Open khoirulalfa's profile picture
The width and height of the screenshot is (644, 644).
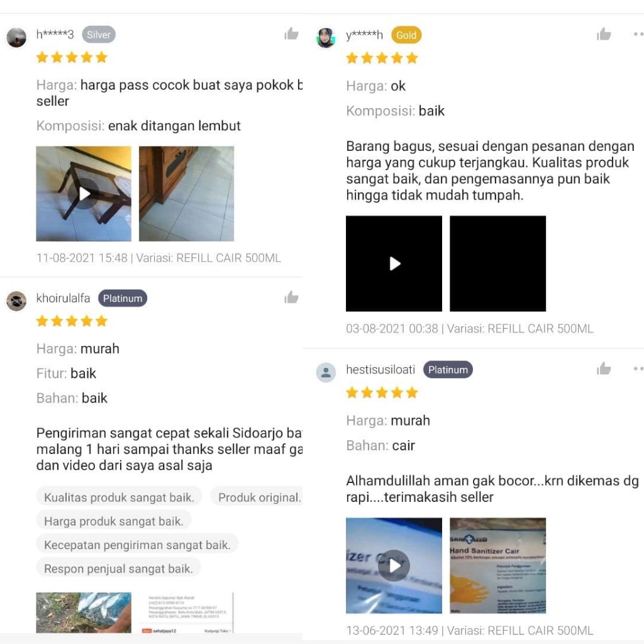click(16, 301)
